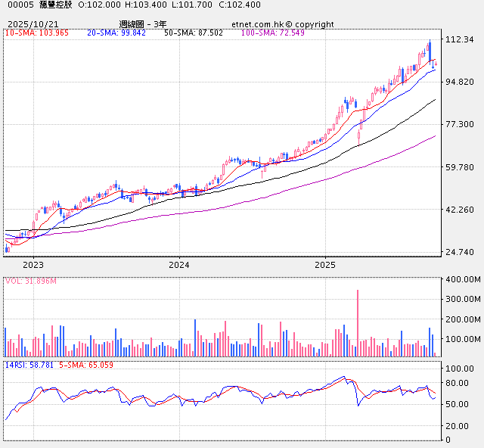
Task: Click the 77.300 price axis label
Action: pyautogui.click(x=460, y=124)
